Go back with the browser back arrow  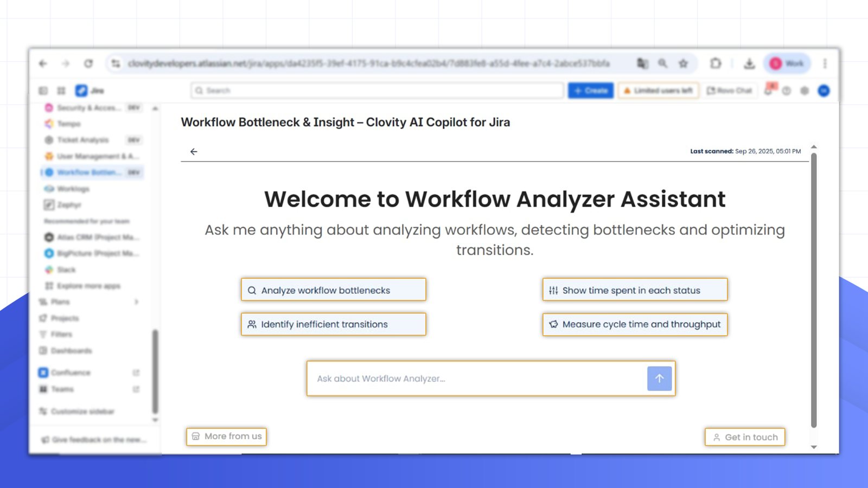[43, 63]
